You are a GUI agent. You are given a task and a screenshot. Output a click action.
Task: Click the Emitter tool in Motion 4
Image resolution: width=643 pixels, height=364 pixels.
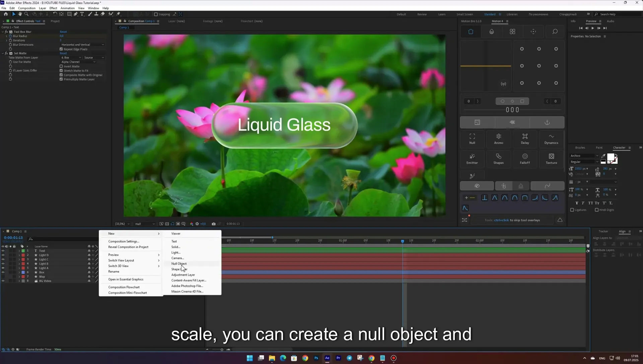[472, 159]
